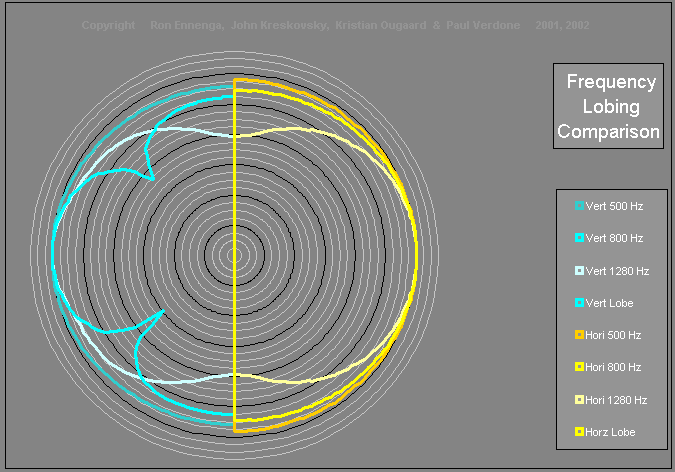This screenshot has height=472, width=675.
Task: Click the Hori 800 Hz legend swatch
Action: [x=579, y=367]
